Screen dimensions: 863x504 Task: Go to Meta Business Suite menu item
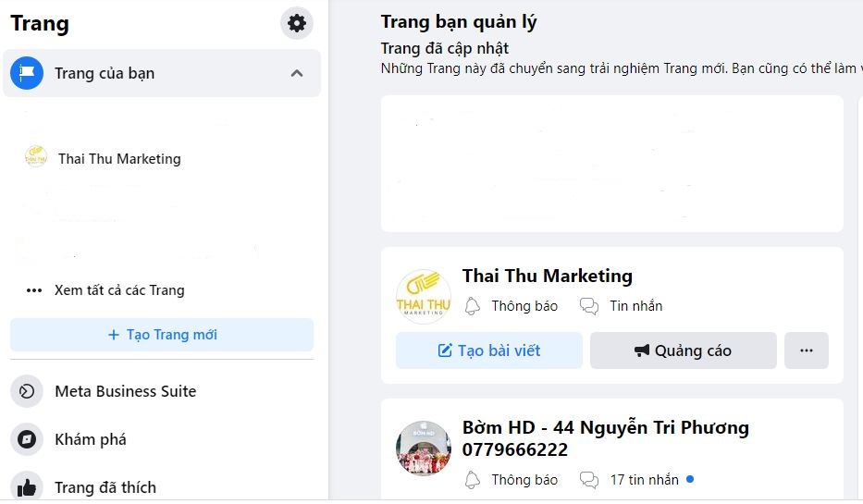click(x=125, y=391)
